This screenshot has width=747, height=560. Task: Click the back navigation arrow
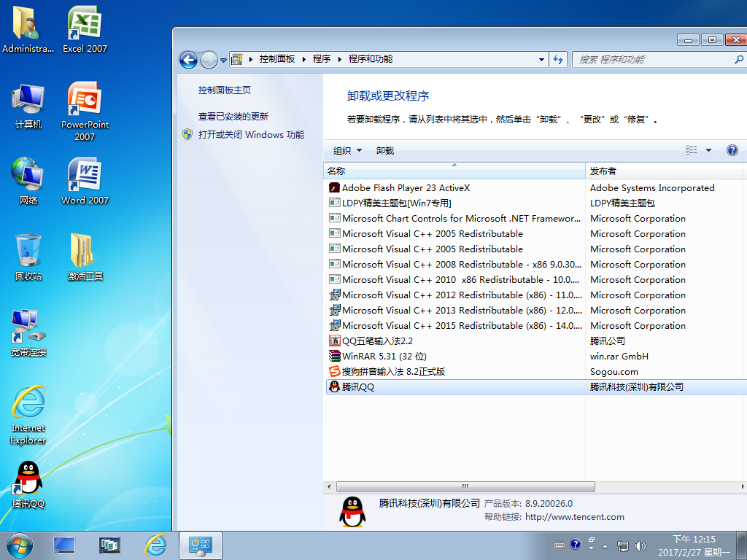tap(188, 60)
